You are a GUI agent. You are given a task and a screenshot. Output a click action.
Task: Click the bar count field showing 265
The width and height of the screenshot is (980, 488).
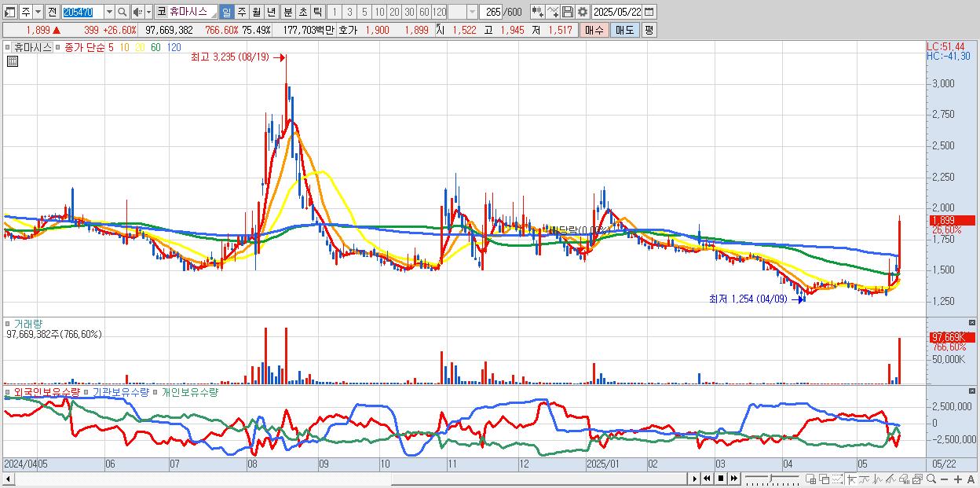coord(492,12)
